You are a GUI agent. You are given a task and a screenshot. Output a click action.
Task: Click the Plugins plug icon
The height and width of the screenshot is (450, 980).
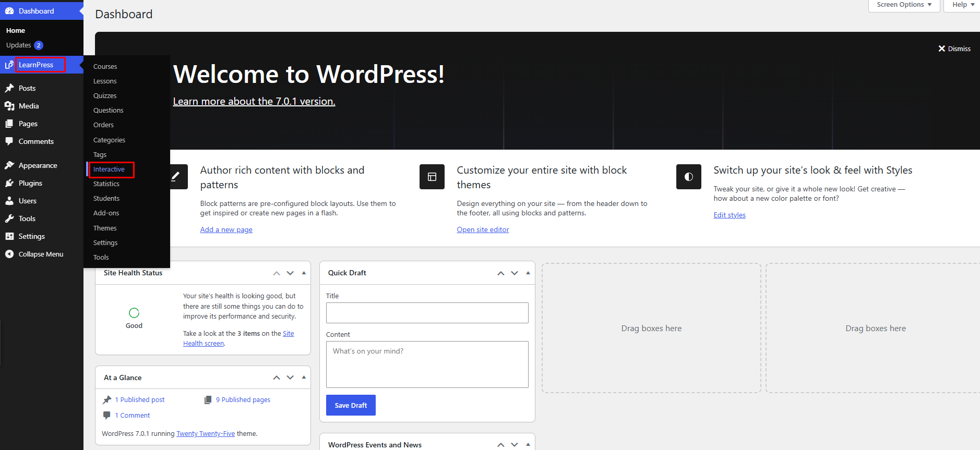(x=9, y=183)
